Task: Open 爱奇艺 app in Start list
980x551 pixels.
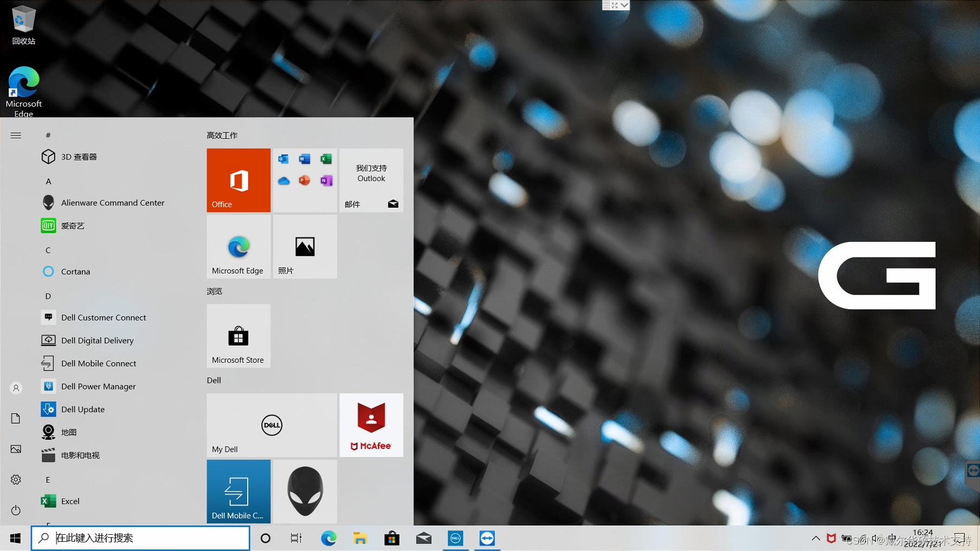Action: point(114,226)
